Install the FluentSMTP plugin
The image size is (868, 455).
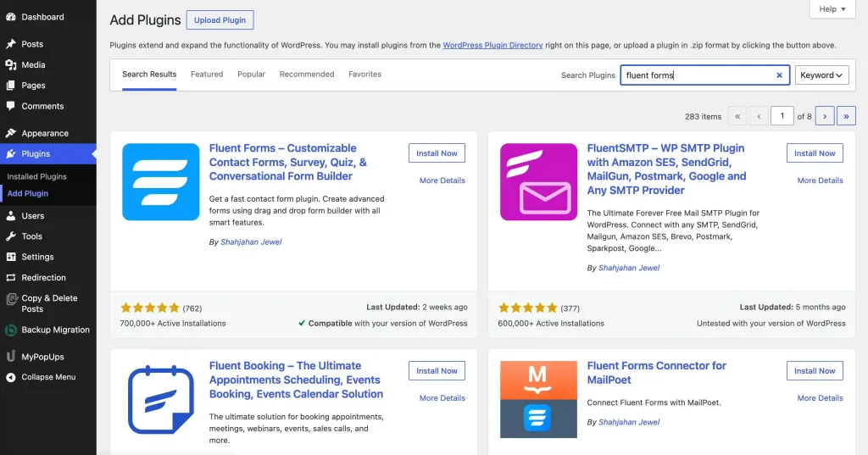click(x=815, y=153)
